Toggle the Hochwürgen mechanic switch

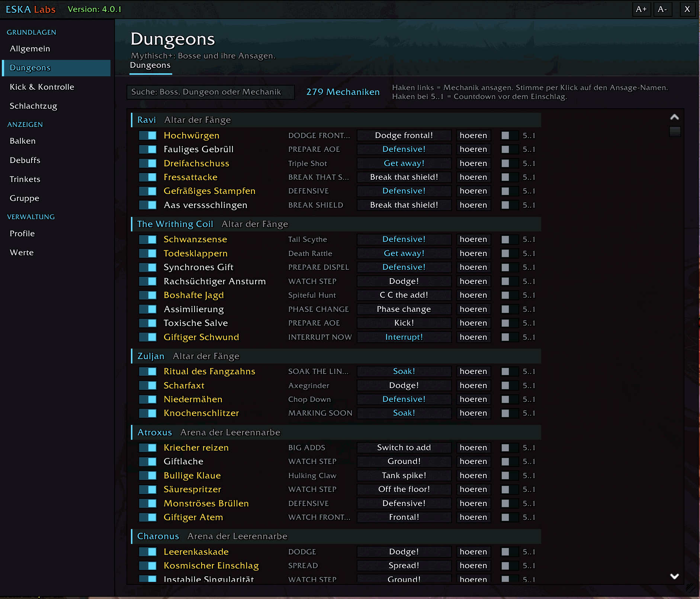click(x=148, y=135)
